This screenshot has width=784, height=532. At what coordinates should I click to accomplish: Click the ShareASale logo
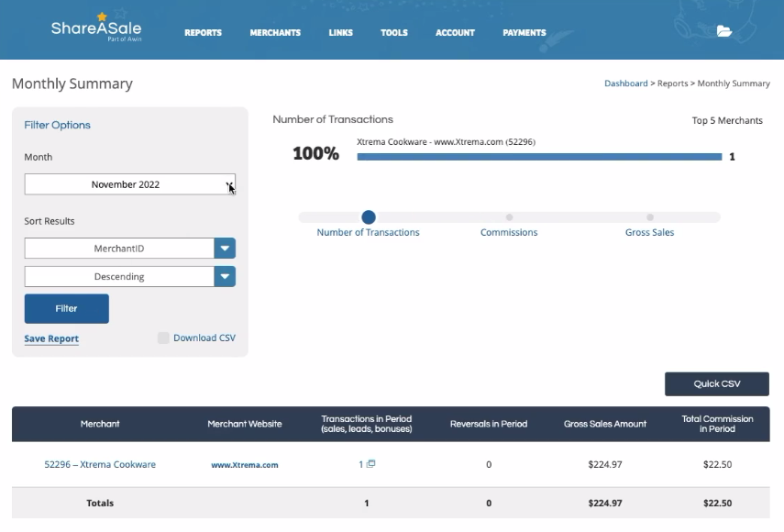pos(96,28)
